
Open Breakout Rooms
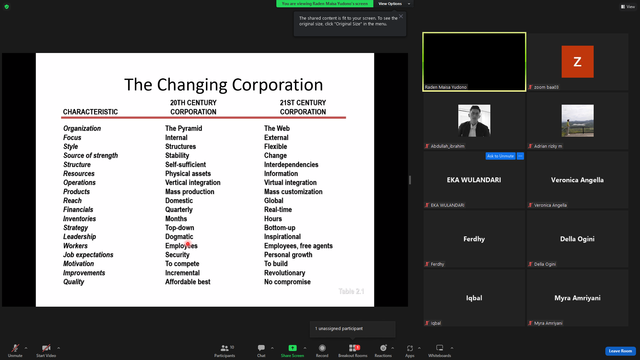pyautogui.click(x=353, y=350)
